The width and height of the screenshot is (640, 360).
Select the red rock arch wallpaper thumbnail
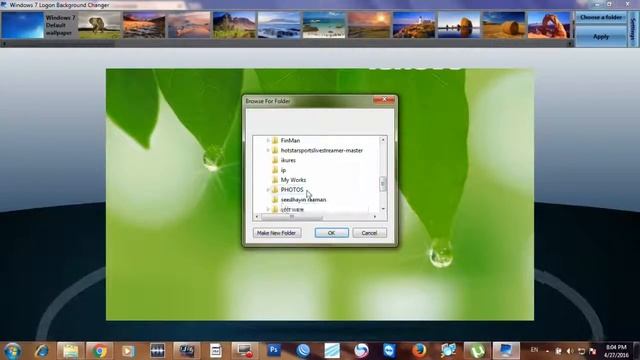tap(549, 25)
